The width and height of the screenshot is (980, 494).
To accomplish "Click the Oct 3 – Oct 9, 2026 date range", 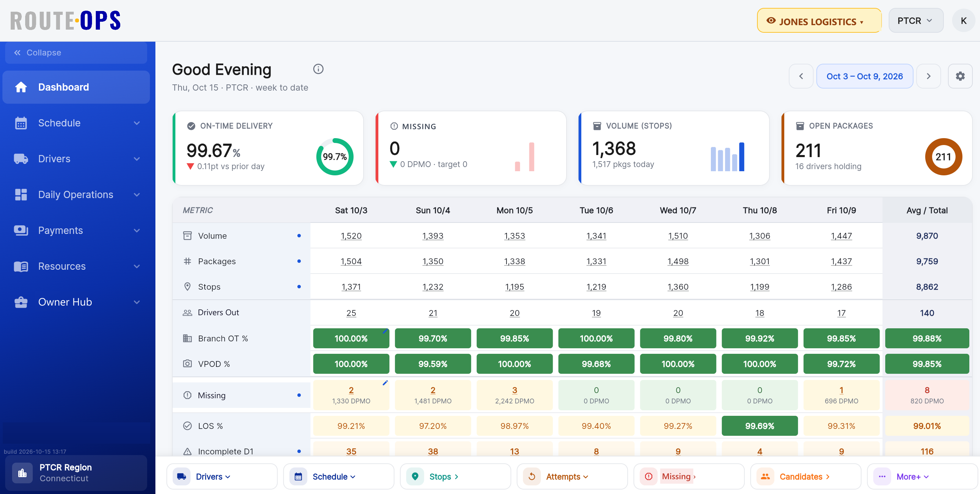I will click(864, 76).
